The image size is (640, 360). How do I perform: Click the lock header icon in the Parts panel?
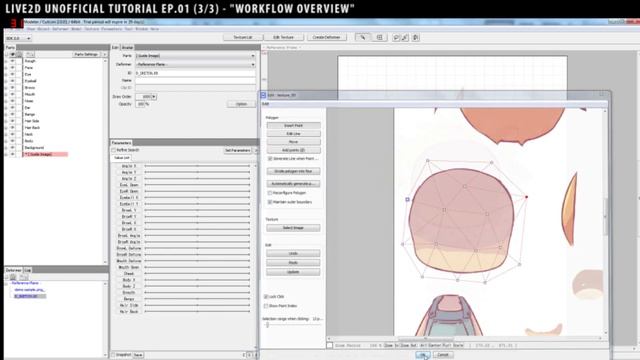[x=19, y=54]
